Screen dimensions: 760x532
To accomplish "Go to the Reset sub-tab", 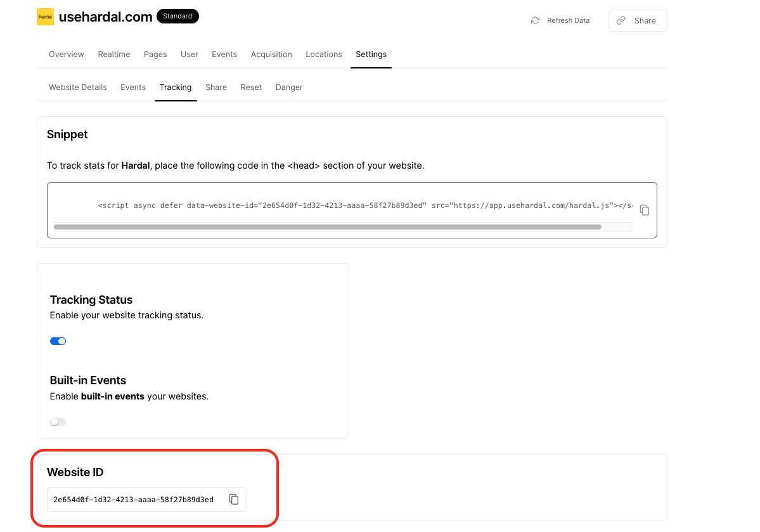I will [251, 88].
